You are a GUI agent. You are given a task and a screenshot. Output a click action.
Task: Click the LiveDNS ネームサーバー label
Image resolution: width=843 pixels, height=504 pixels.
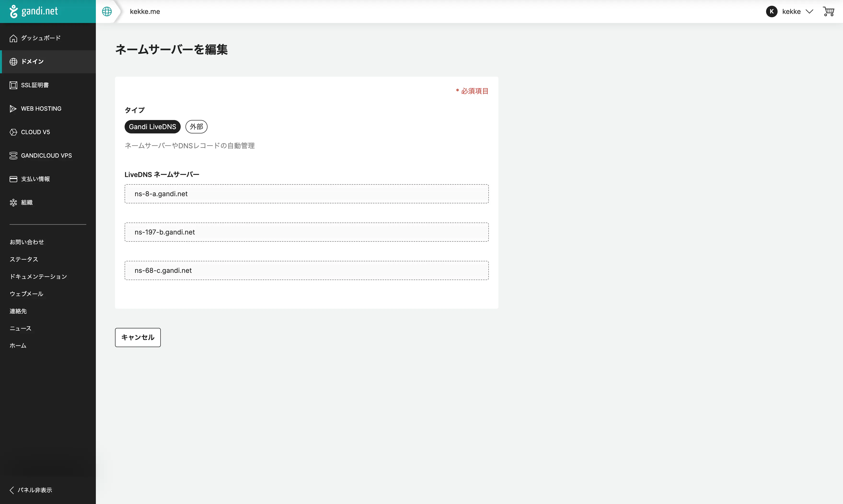click(x=162, y=175)
